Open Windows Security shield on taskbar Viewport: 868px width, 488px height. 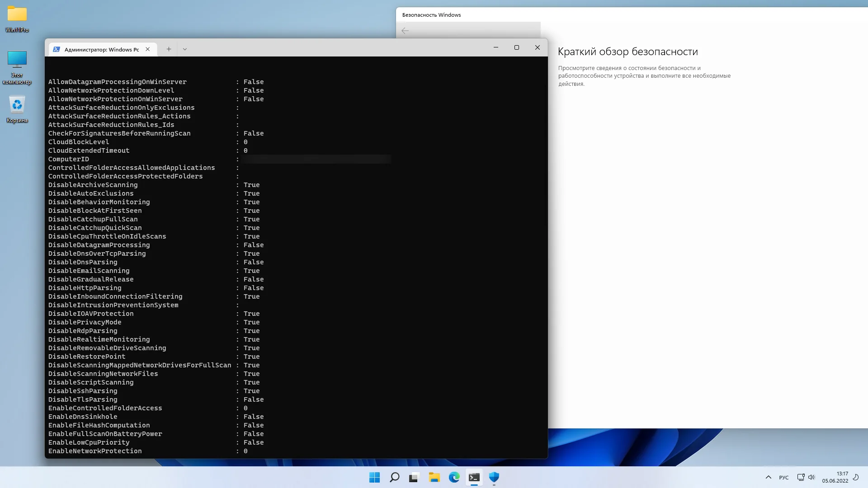coord(494,477)
